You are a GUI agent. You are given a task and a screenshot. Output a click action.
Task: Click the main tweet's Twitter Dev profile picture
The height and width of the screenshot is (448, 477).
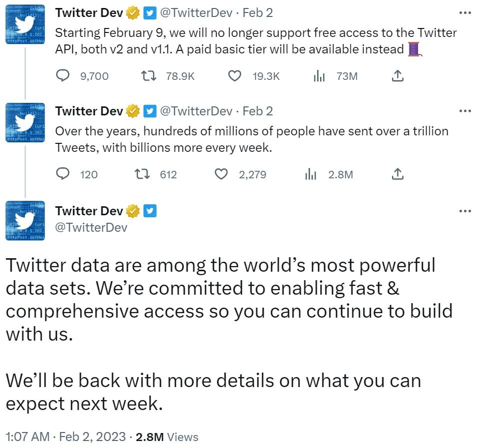[x=25, y=220]
